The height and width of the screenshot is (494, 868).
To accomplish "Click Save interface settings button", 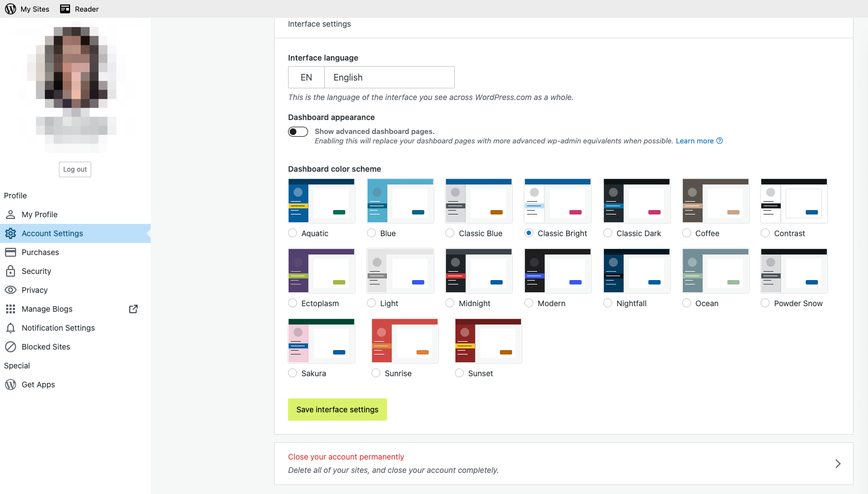I will tap(338, 410).
